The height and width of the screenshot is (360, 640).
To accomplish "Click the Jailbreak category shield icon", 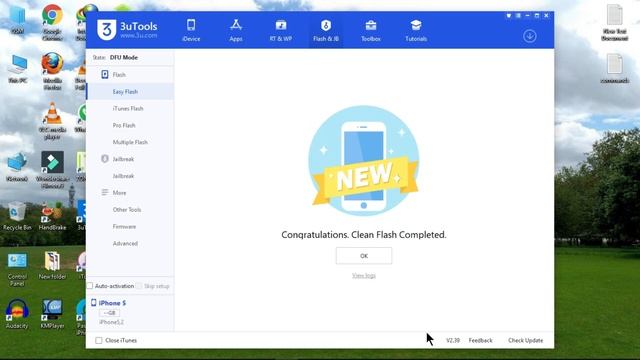I will (104, 159).
